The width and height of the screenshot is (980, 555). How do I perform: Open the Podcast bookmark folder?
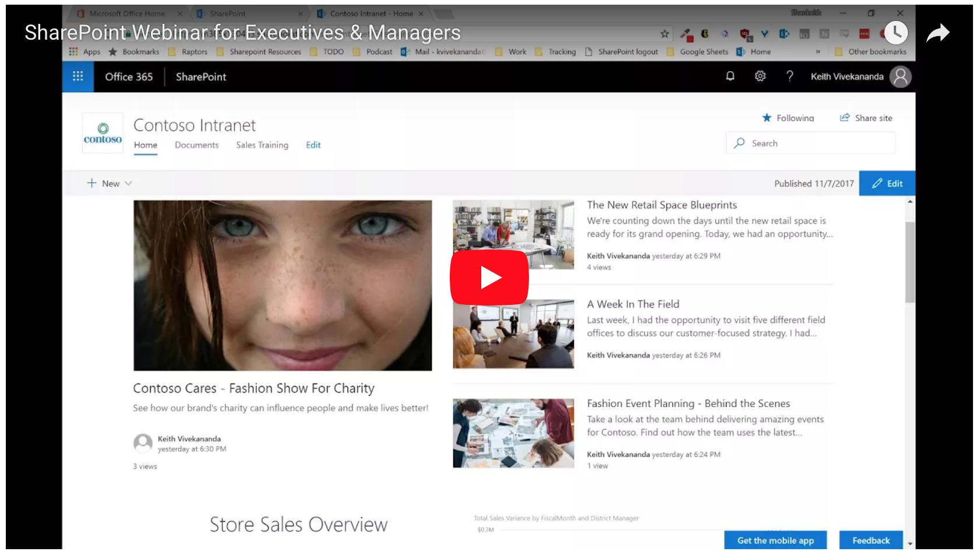tap(373, 52)
